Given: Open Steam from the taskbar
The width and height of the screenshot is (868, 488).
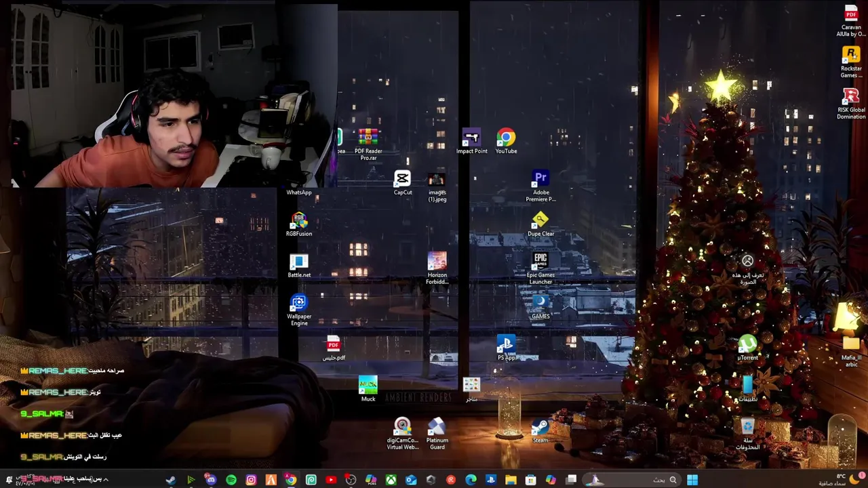Looking at the screenshot, I should 170,480.
